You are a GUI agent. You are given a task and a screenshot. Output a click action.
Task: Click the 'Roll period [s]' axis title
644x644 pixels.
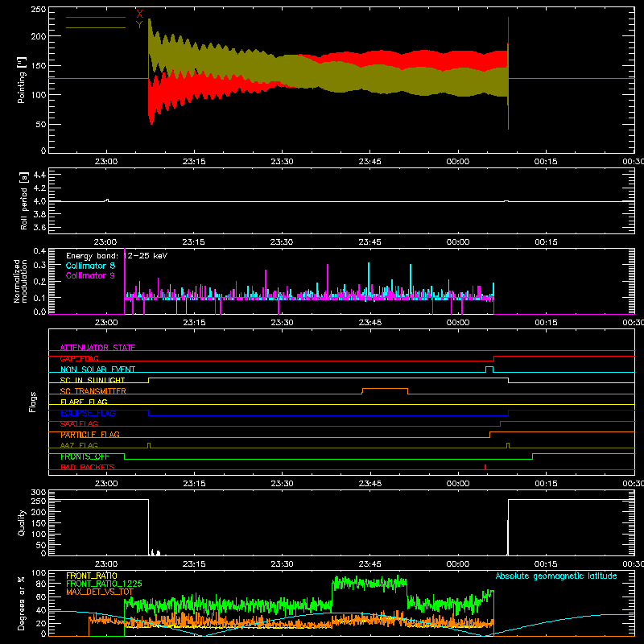23,200
